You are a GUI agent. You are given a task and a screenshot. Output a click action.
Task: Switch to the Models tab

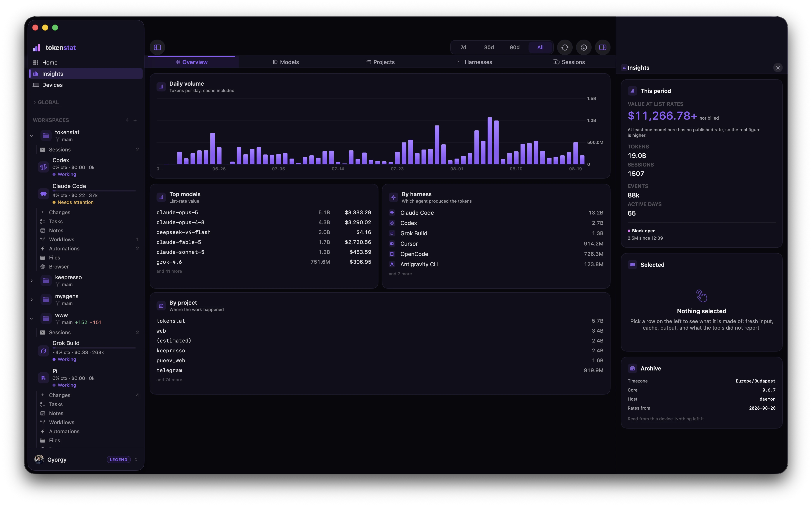tap(286, 62)
